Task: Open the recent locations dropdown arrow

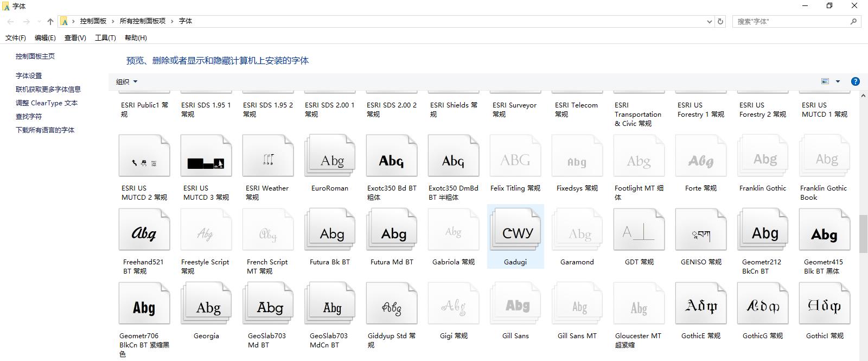Action: point(39,22)
